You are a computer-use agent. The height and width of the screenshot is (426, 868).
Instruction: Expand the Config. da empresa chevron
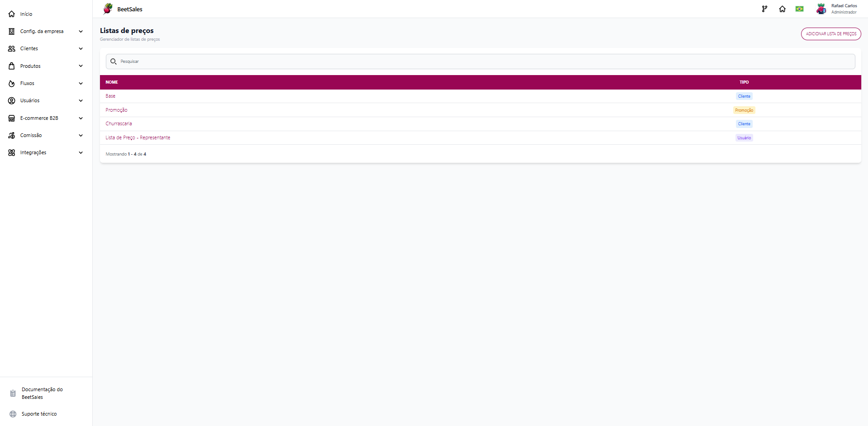(x=81, y=31)
